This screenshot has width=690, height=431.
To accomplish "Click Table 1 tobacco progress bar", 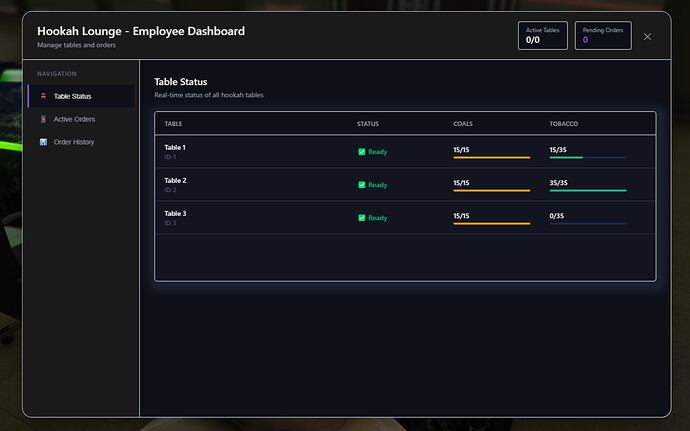I will (x=588, y=157).
